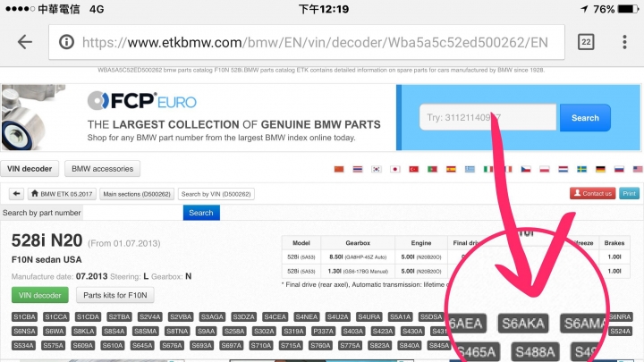Click the green VIN decoder button
The width and height of the screenshot is (644, 362).
click(x=40, y=295)
